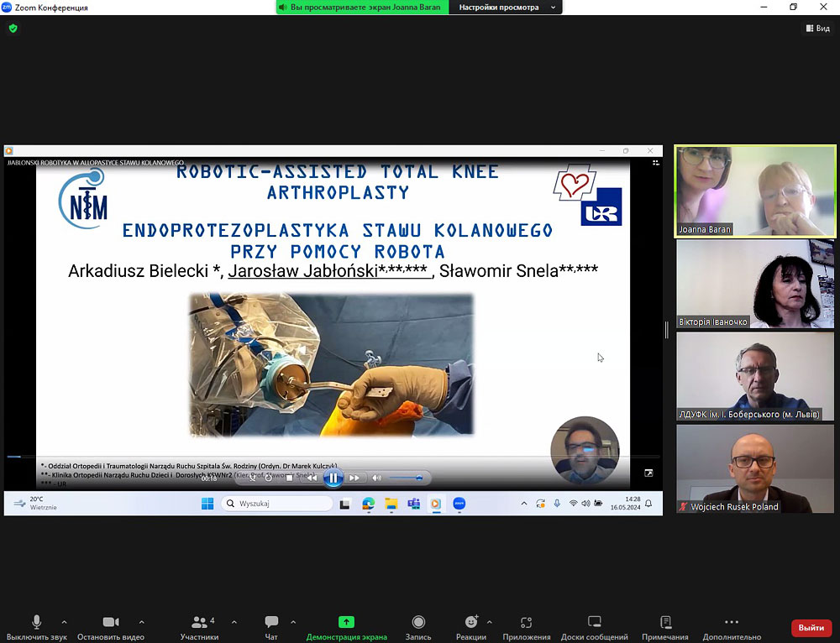Open Microsoft Teams in shared taskbar
840x643 pixels.
pyautogui.click(x=413, y=504)
